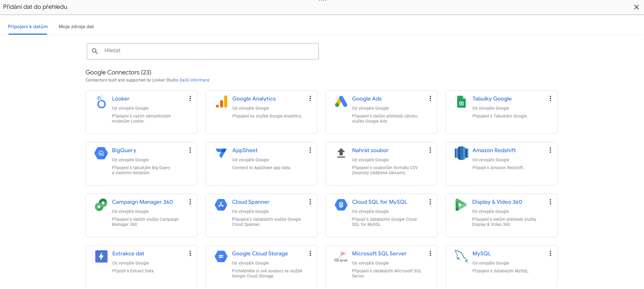Close the Přidání dat do přehledu dialog

coord(637,7)
